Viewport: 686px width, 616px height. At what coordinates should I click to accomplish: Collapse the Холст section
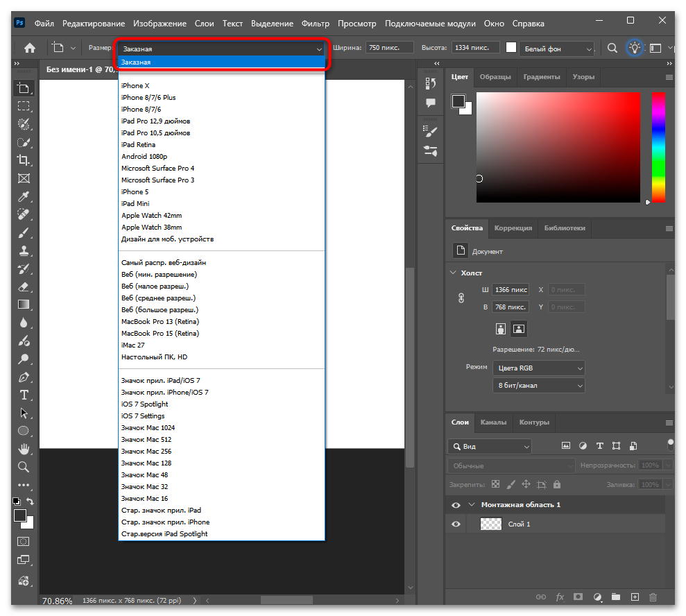[454, 273]
